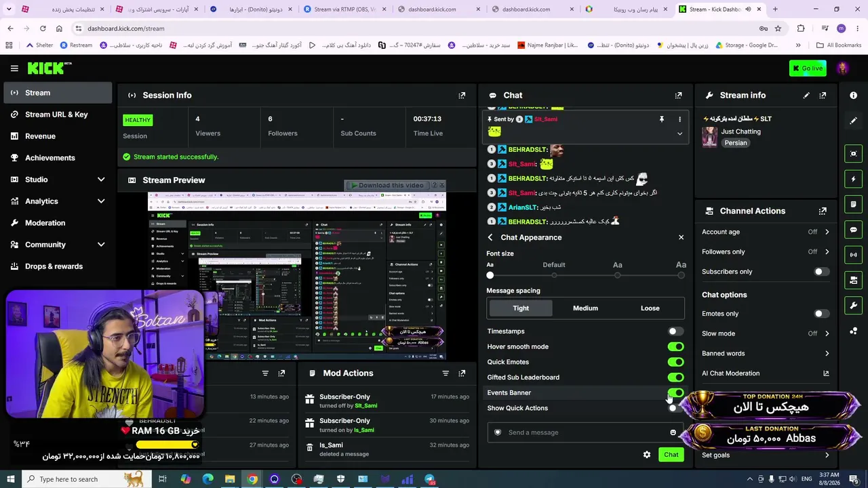
Task: Go back from Chat Appearance
Action: pos(490,237)
